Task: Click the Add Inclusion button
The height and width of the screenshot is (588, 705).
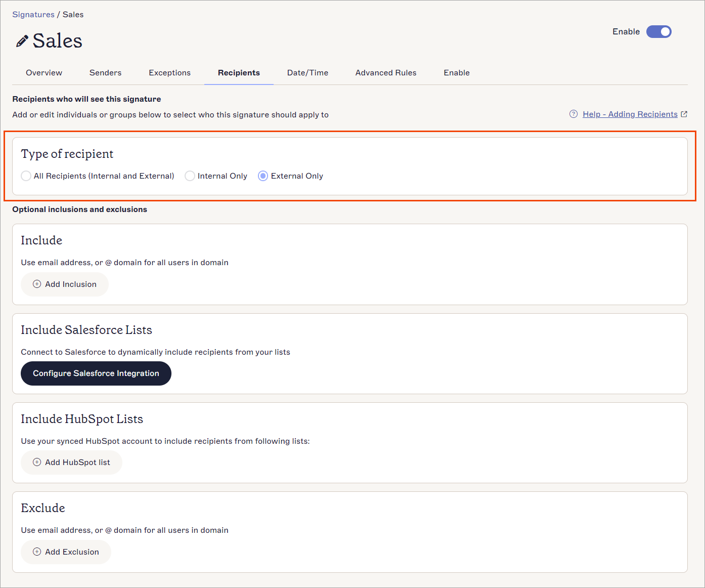Action: click(65, 284)
